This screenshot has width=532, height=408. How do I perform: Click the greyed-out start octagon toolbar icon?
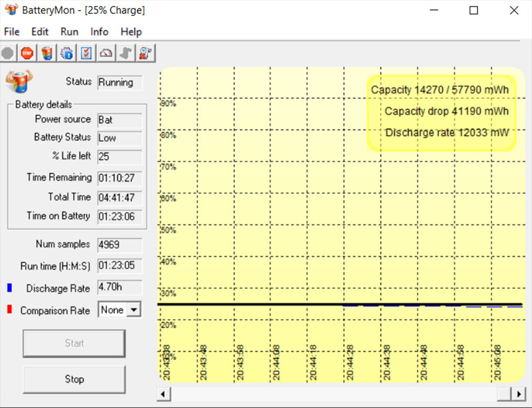click(7, 52)
